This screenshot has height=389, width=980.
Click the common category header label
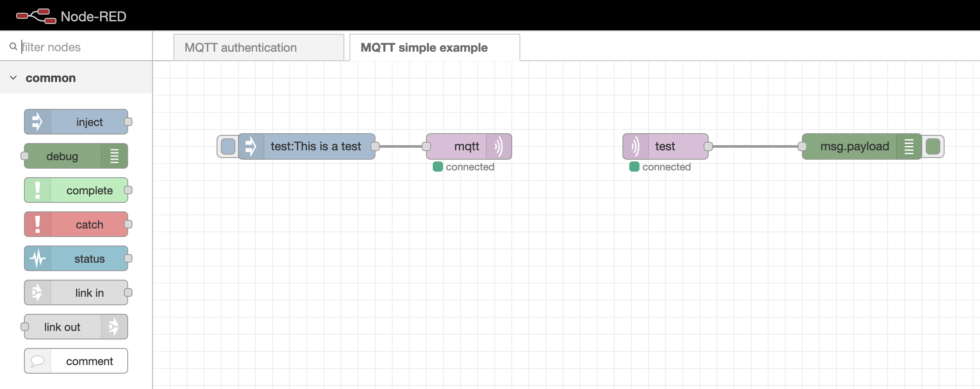tap(50, 78)
